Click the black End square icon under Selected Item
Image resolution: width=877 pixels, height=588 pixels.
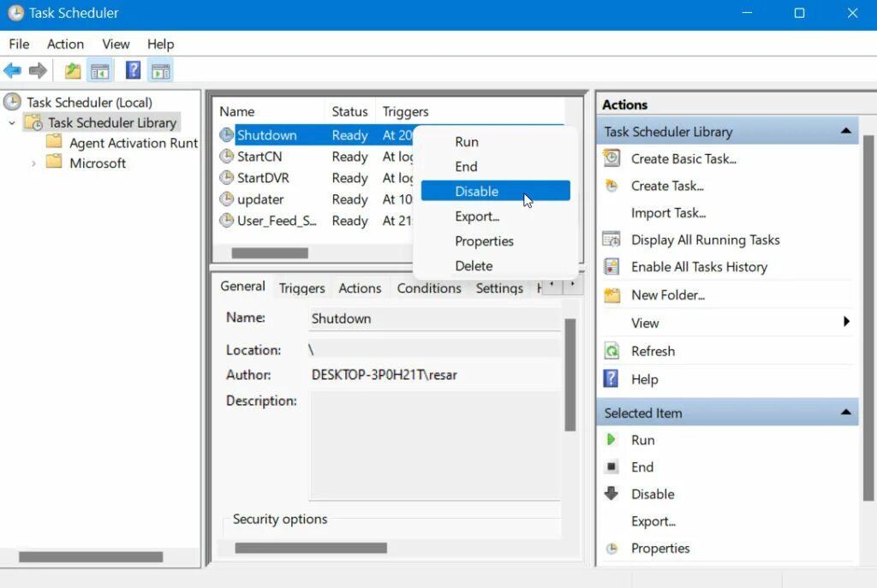click(x=612, y=466)
